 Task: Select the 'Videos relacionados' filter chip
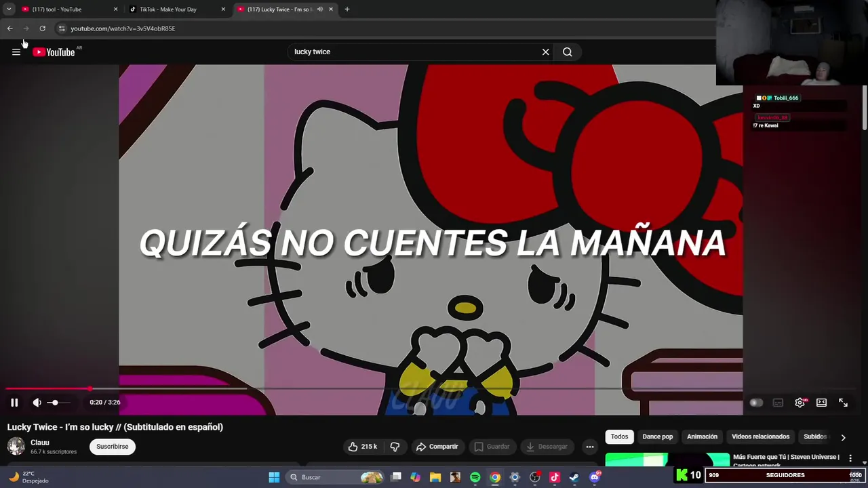click(x=760, y=436)
